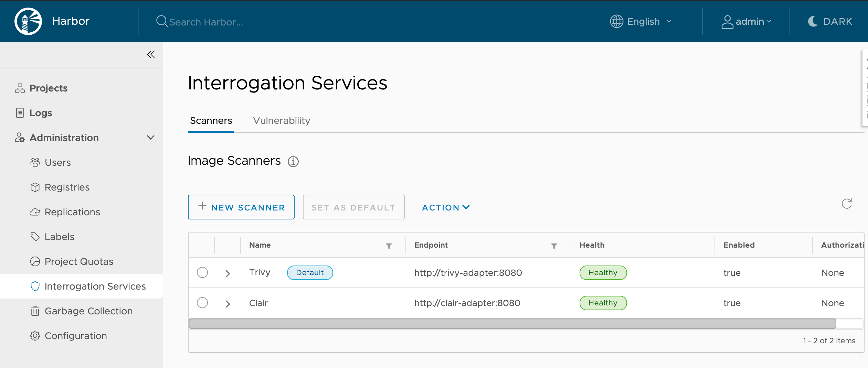Click the Configuration gear icon

tap(35, 336)
